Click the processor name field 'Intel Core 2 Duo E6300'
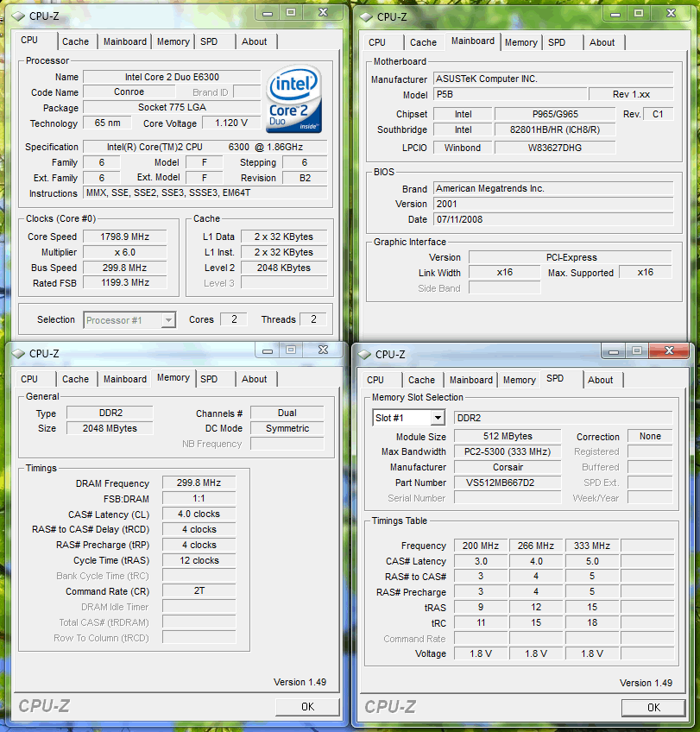This screenshot has height=732, width=700. (172, 77)
